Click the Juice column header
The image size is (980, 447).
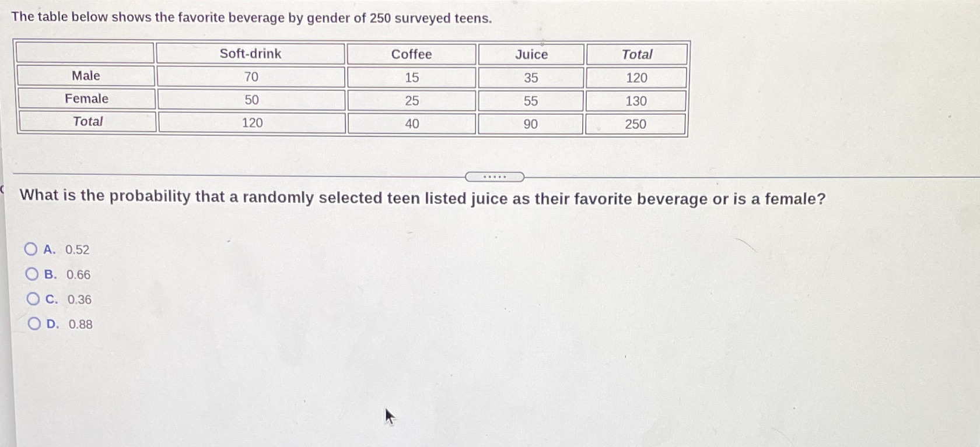point(531,54)
